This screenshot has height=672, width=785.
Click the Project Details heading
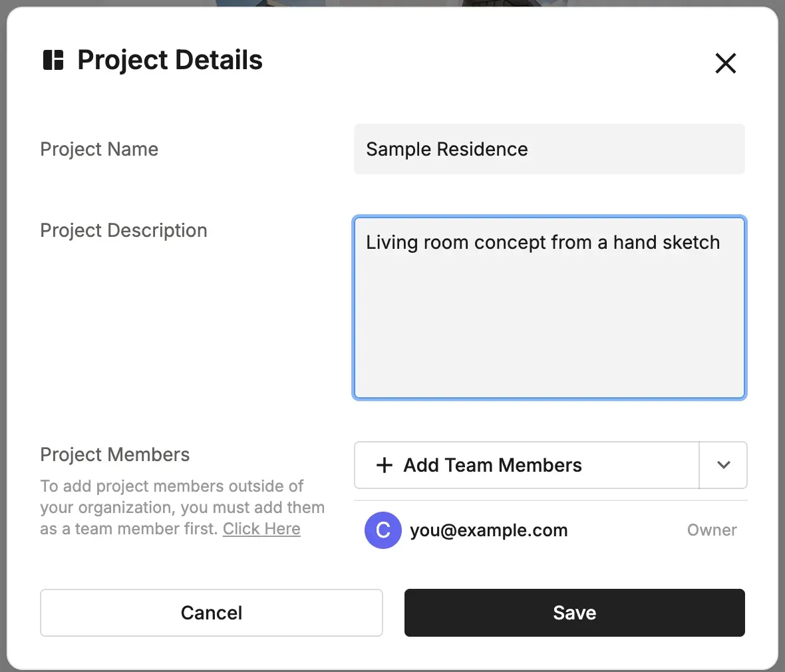(x=170, y=60)
